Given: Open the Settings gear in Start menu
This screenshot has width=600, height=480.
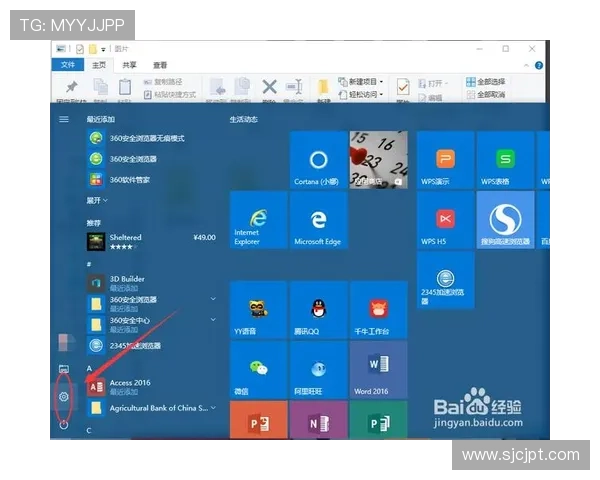Looking at the screenshot, I should coord(64,397).
